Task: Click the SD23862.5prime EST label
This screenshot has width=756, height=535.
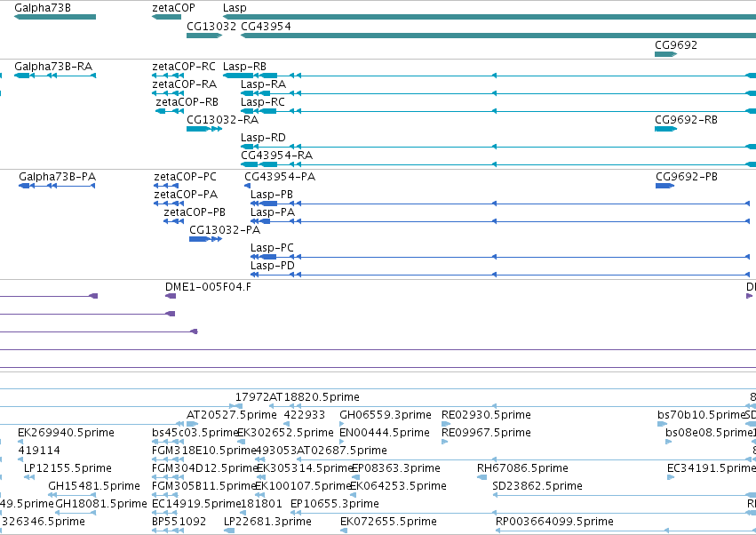Action: 537,486
